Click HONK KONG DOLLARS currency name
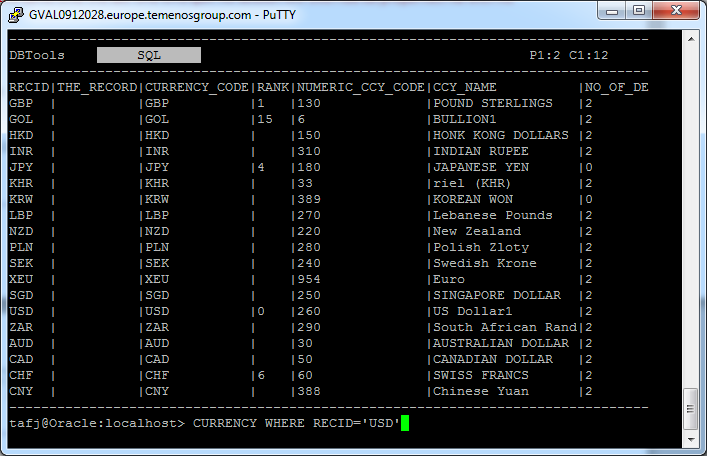This screenshot has width=707, height=456. click(500, 135)
